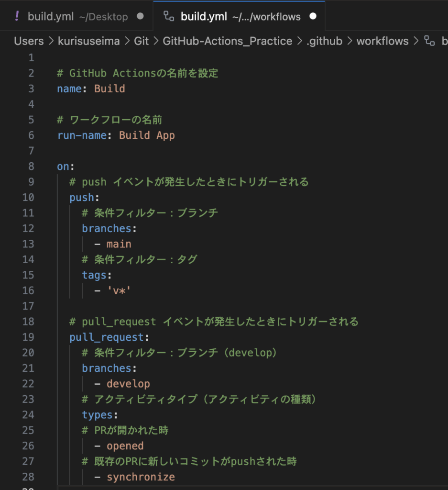Place cursor on the develop branch entry
Screen dimensions: 448x490
(128, 384)
